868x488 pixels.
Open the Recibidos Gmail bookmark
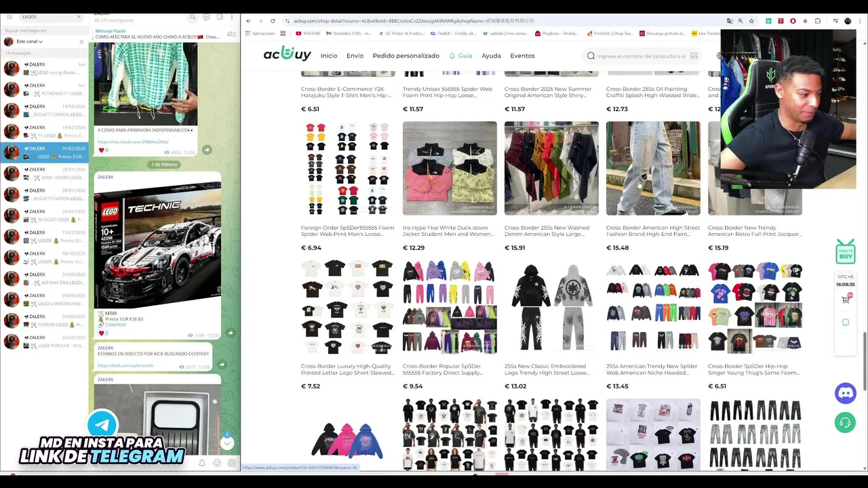pyautogui.click(x=349, y=33)
